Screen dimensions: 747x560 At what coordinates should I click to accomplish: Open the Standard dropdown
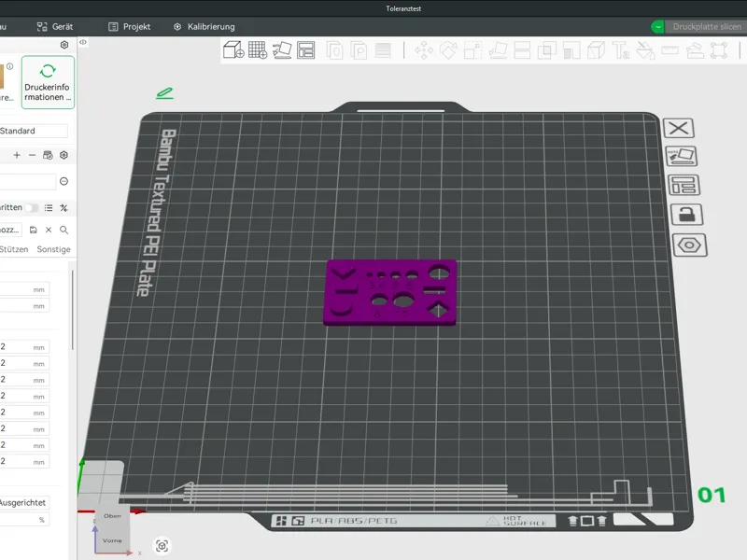(x=34, y=131)
